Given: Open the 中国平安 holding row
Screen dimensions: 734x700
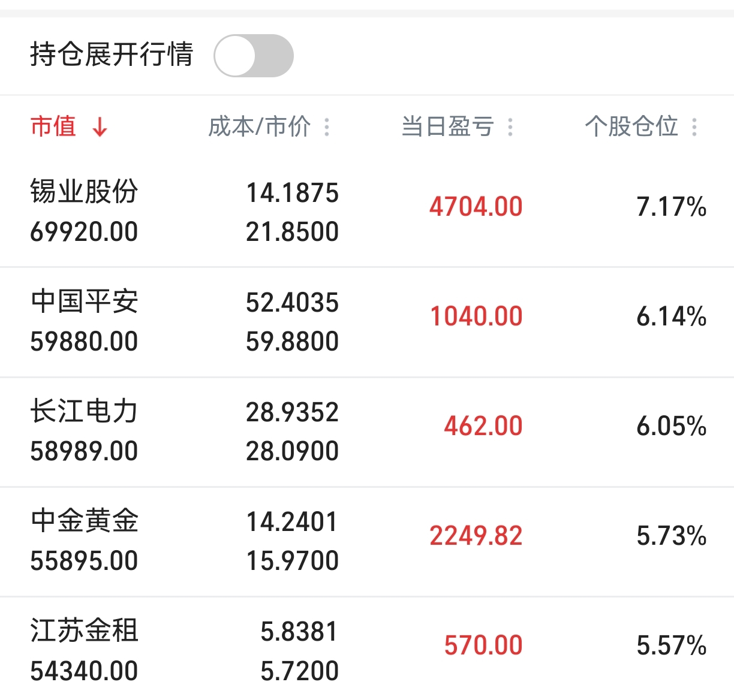Looking at the screenshot, I should [x=367, y=322].
